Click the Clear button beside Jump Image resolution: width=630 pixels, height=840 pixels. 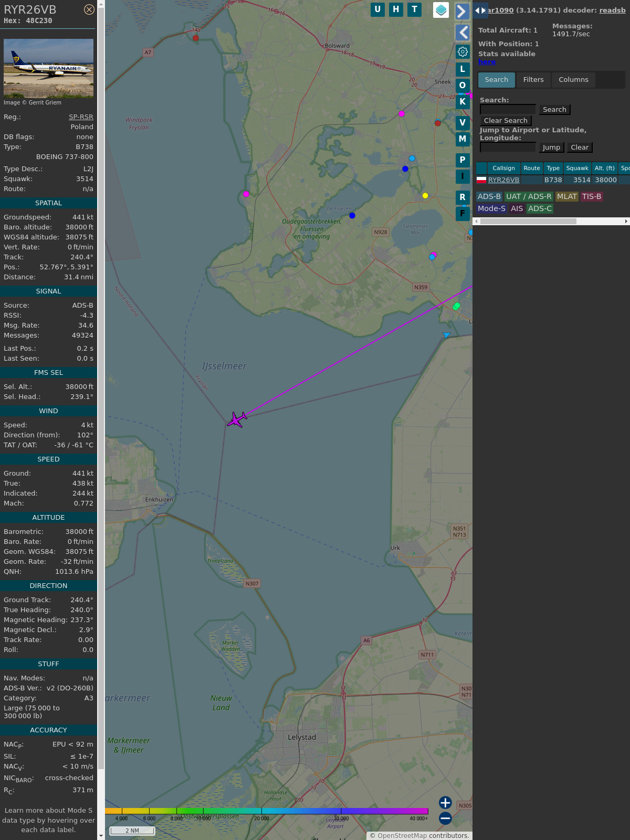click(x=580, y=148)
